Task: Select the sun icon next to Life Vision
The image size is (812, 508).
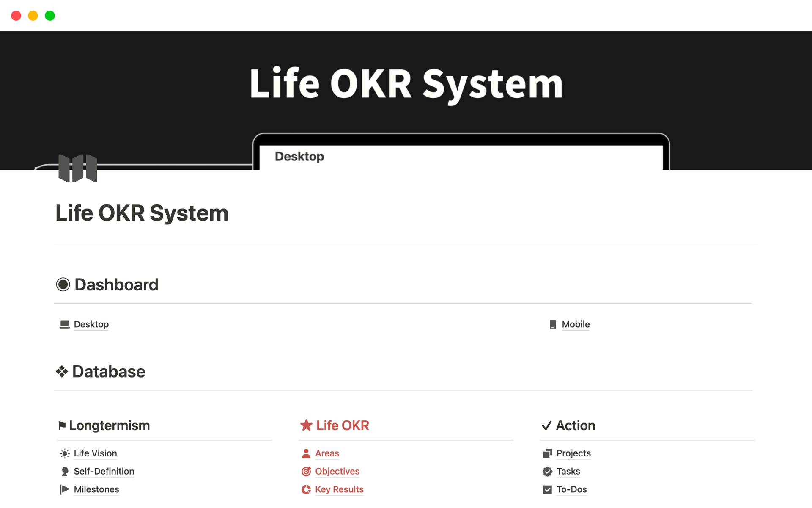Action: [64, 453]
